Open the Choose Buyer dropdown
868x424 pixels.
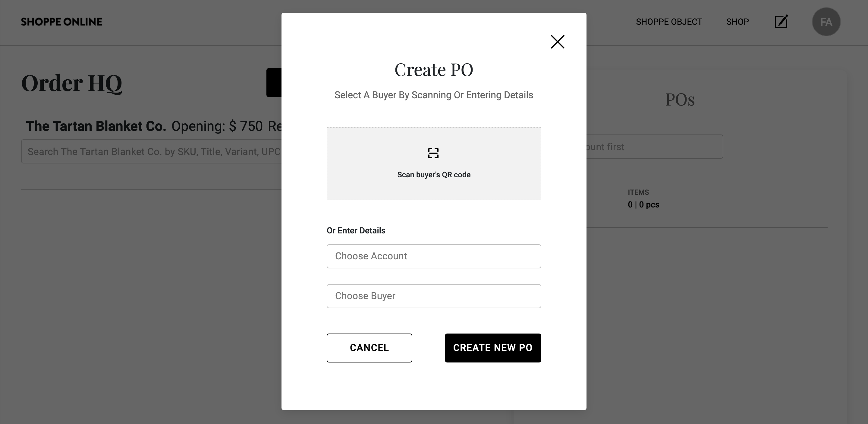(434, 296)
